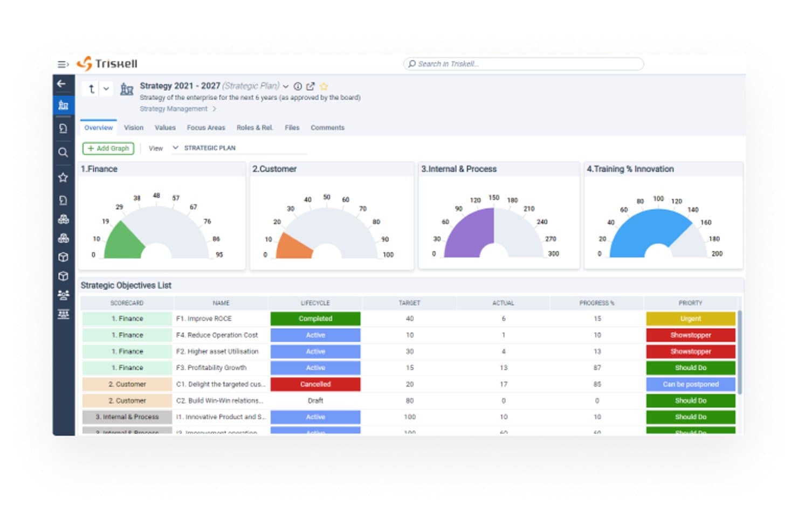The height and width of the screenshot is (532, 798).
Task: Click the Triskell logo
Action: (107, 64)
